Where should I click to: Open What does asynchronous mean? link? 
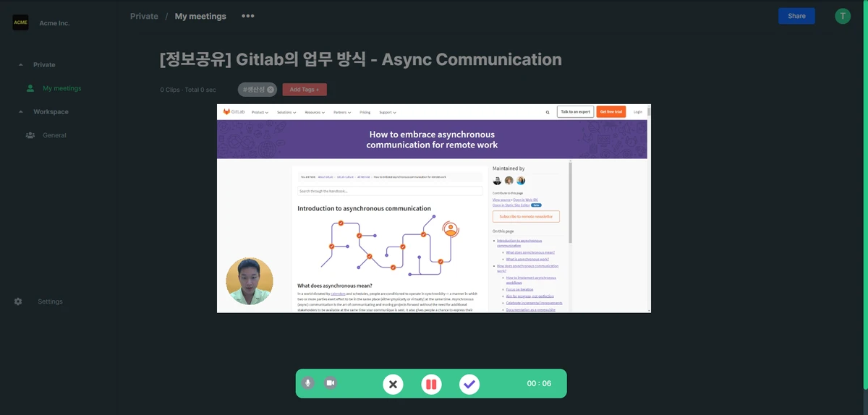click(530, 252)
